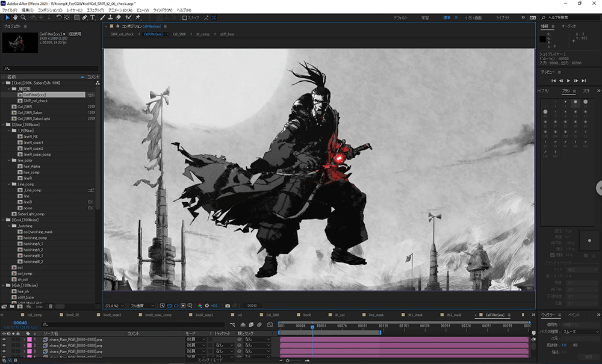Select the Eraser tool
Screen dimensions: 602x364
pyautogui.click(x=118, y=17)
